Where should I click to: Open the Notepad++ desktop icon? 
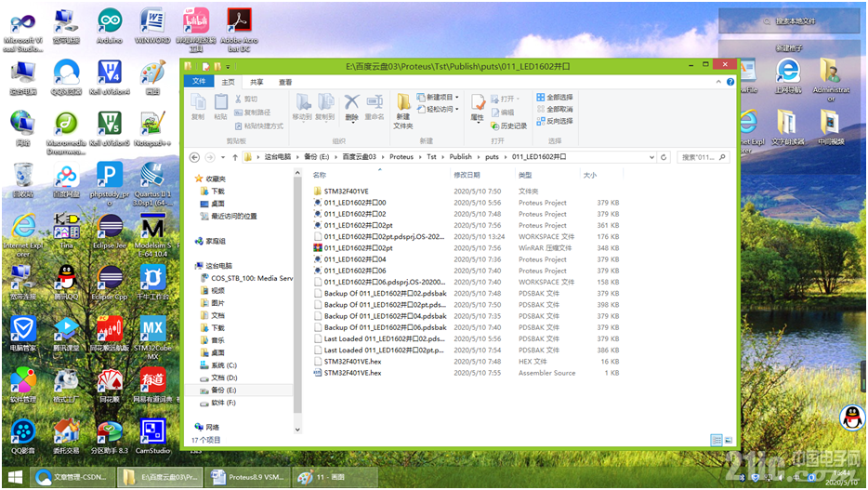tap(152, 129)
